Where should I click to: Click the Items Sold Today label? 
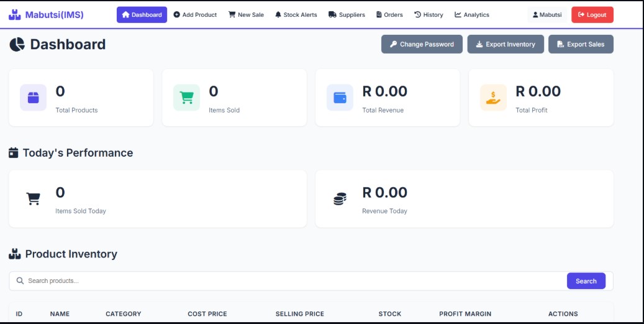pyautogui.click(x=81, y=211)
